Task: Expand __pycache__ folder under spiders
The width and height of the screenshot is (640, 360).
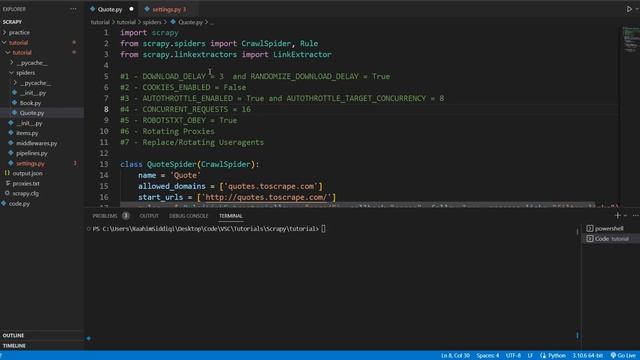Action: [35, 83]
